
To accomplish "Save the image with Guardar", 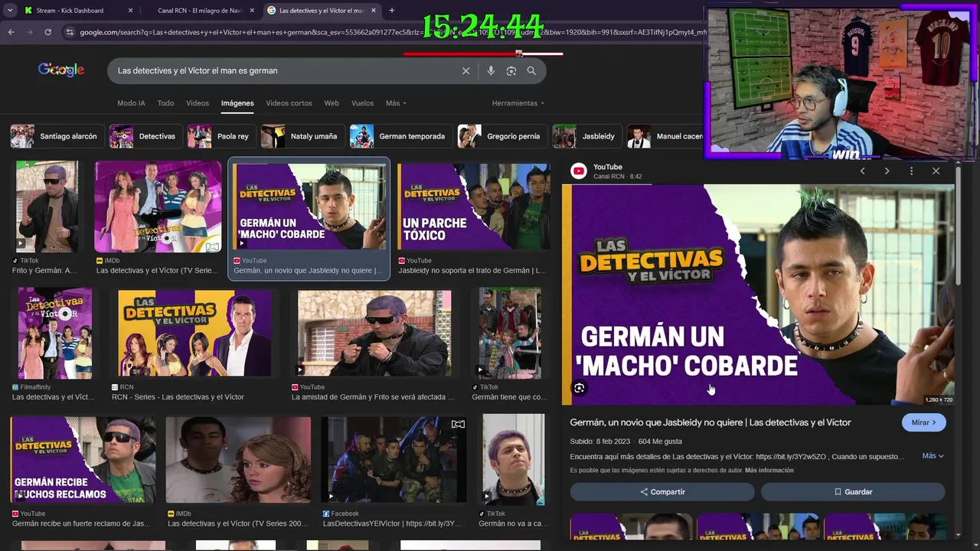I will click(853, 492).
